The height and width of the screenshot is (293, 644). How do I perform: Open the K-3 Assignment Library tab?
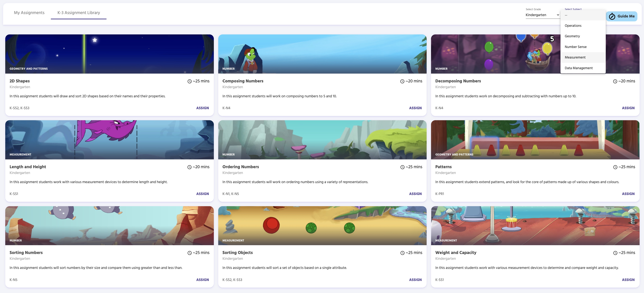(x=79, y=13)
